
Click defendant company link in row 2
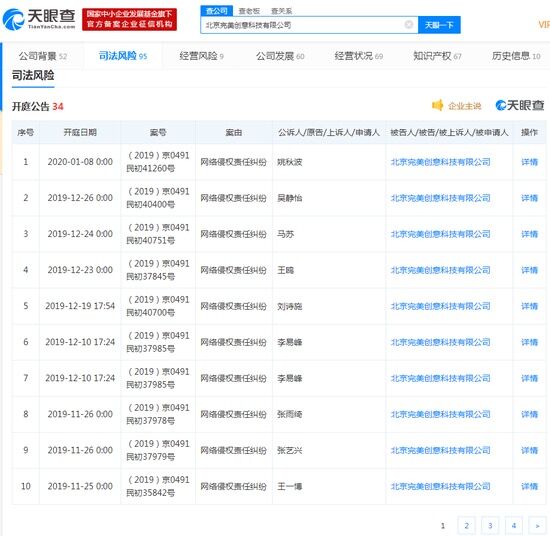tap(441, 198)
